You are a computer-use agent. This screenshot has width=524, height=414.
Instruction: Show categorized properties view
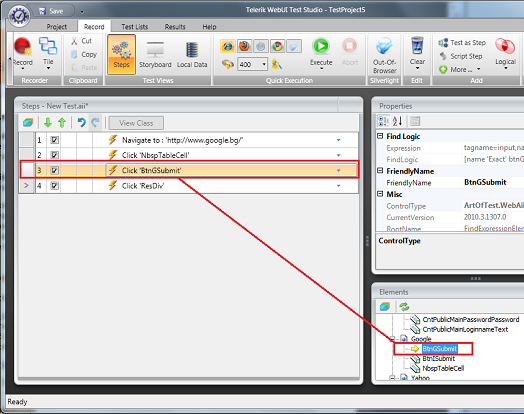383,121
